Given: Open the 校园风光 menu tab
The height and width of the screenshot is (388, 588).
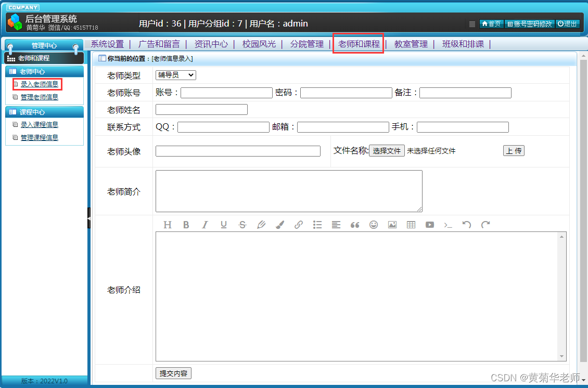Looking at the screenshot, I should [259, 44].
